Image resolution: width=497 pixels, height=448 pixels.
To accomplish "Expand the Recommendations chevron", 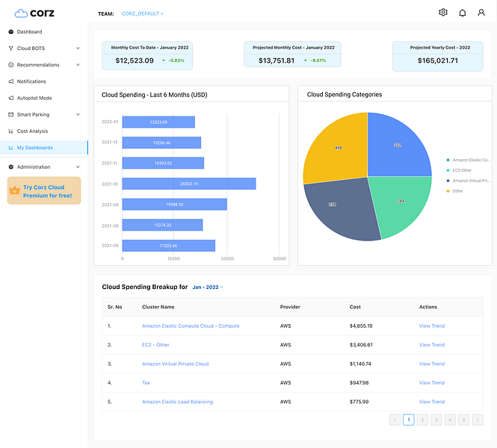I will 78,65.
